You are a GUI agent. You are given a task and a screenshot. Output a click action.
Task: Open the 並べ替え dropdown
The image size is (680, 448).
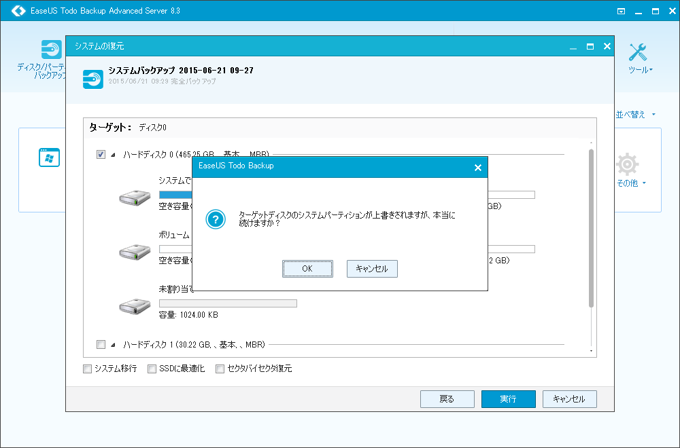(636, 114)
